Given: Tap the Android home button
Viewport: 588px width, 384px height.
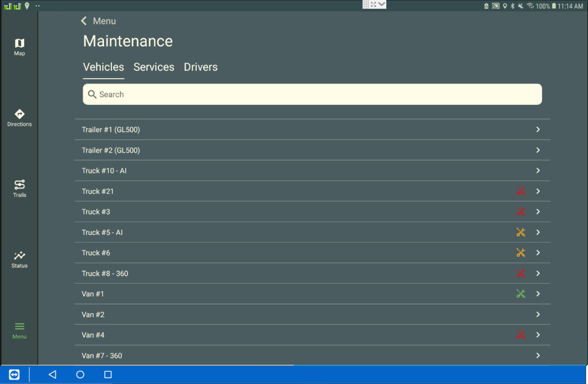Looking at the screenshot, I should (x=80, y=374).
